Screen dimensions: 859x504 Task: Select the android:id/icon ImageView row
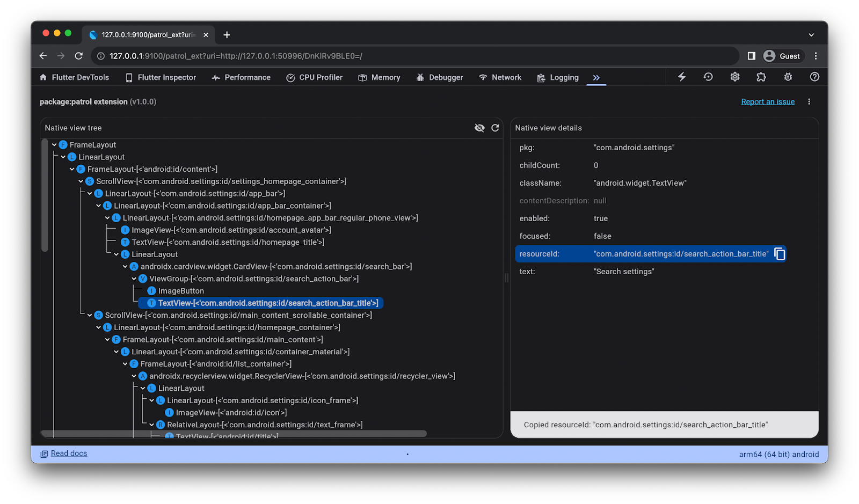coord(226,413)
